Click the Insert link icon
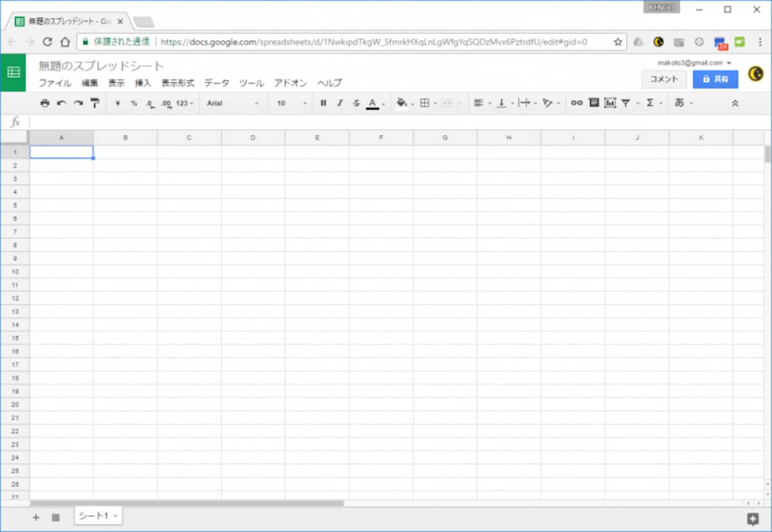This screenshot has height=532, width=772. (x=577, y=103)
